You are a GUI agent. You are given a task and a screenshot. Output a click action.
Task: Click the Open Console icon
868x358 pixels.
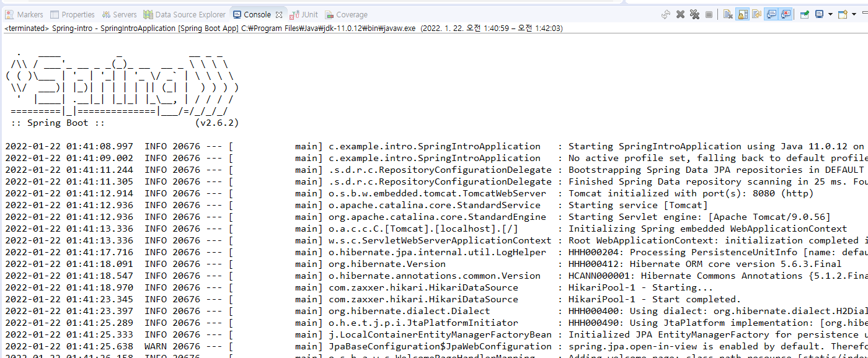[843, 14]
